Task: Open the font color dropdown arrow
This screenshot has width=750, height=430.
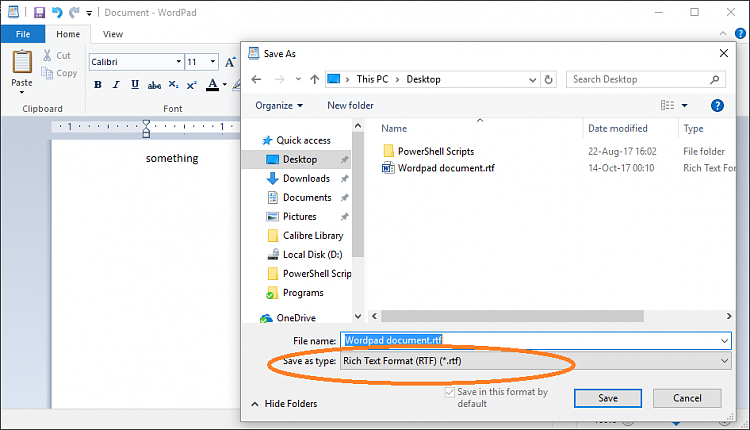Action: coord(225,85)
